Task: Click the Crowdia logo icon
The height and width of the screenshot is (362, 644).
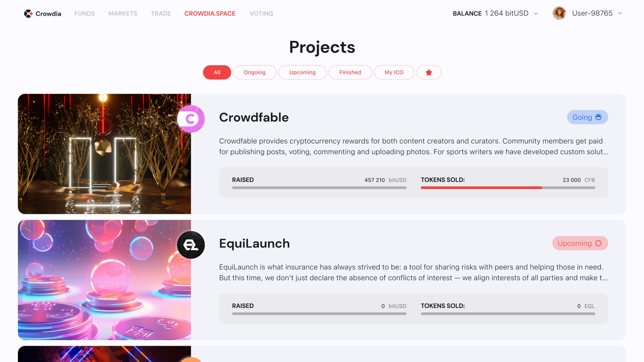Action: click(x=28, y=14)
